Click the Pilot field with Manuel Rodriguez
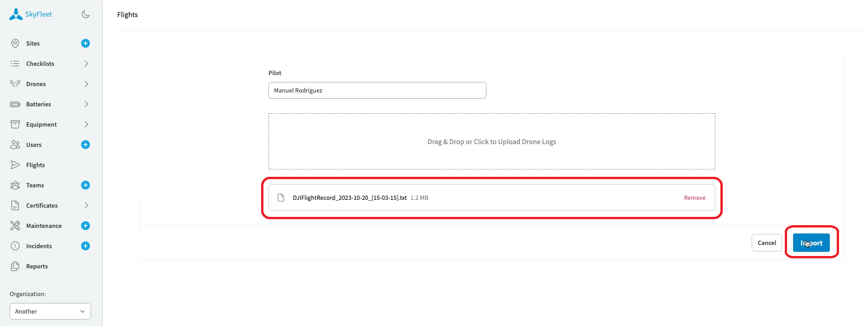The width and height of the screenshot is (868, 326). [377, 90]
